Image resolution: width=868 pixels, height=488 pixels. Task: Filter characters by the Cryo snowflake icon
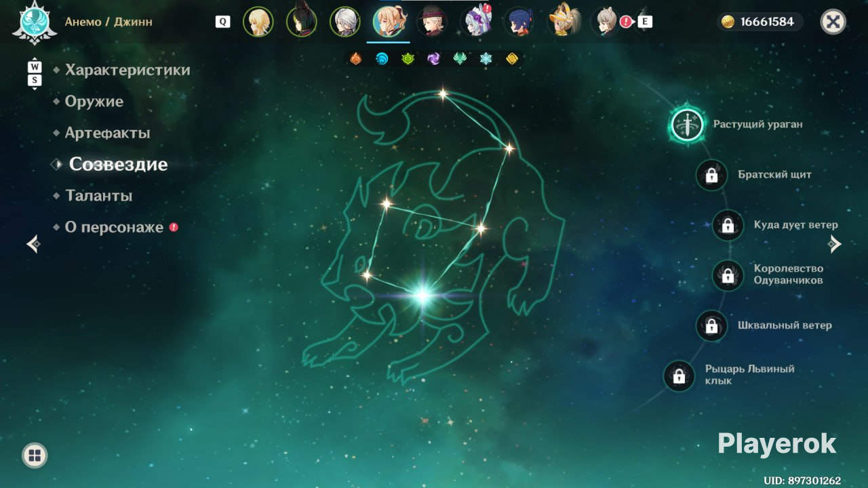tap(486, 59)
